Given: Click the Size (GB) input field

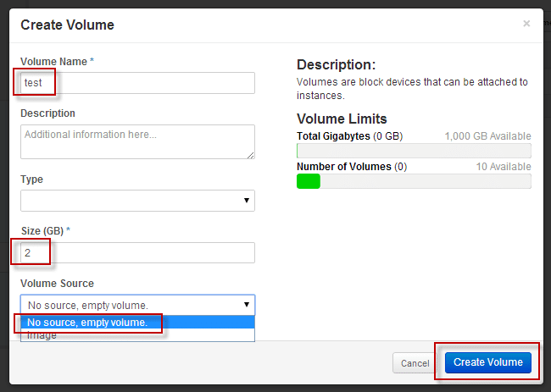Looking at the screenshot, I should (137, 252).
